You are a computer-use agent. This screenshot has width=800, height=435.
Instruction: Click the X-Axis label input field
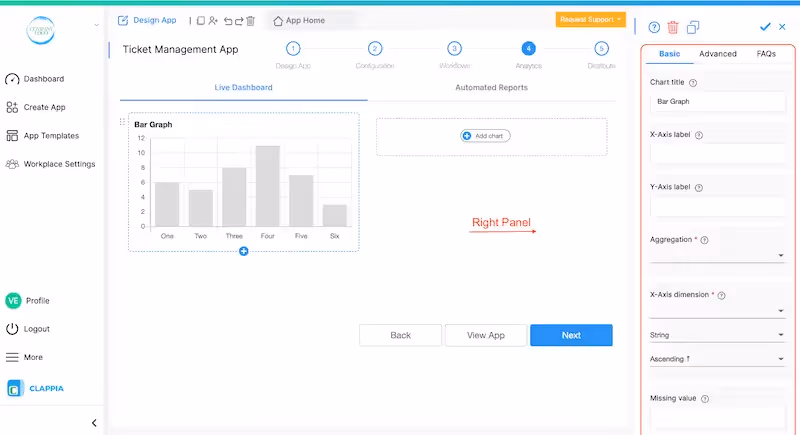(717, 153)
